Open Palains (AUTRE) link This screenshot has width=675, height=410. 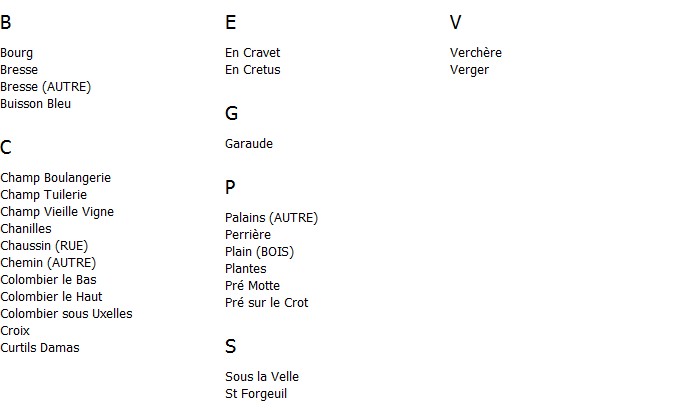[271, 218]
